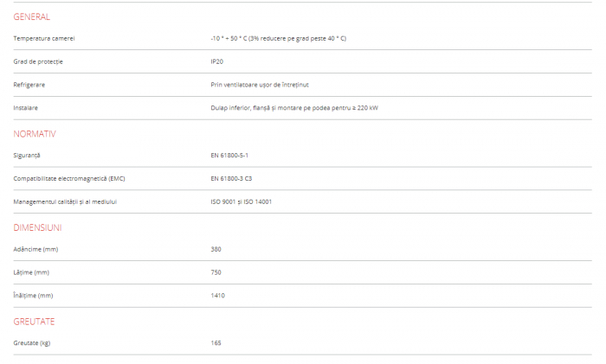Click the DIMENSIUNI section heading
606x364 pixels.
tap(37, 227)
